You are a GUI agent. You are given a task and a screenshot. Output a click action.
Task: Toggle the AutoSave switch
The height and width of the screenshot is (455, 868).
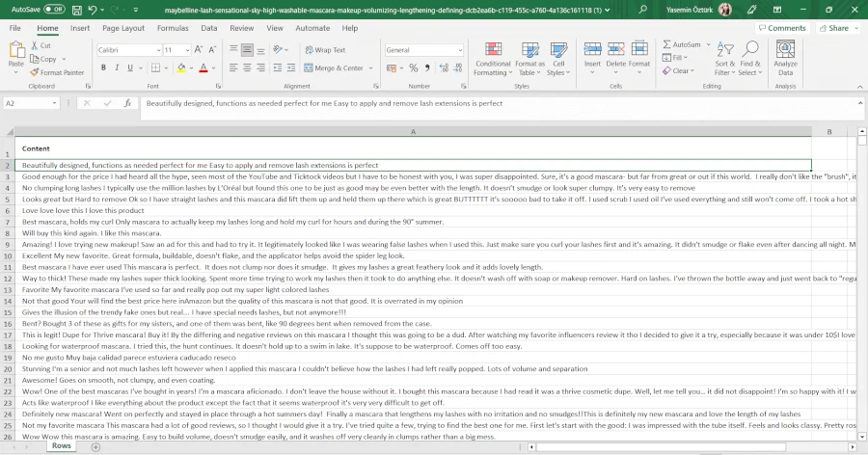tap(54, 10)
